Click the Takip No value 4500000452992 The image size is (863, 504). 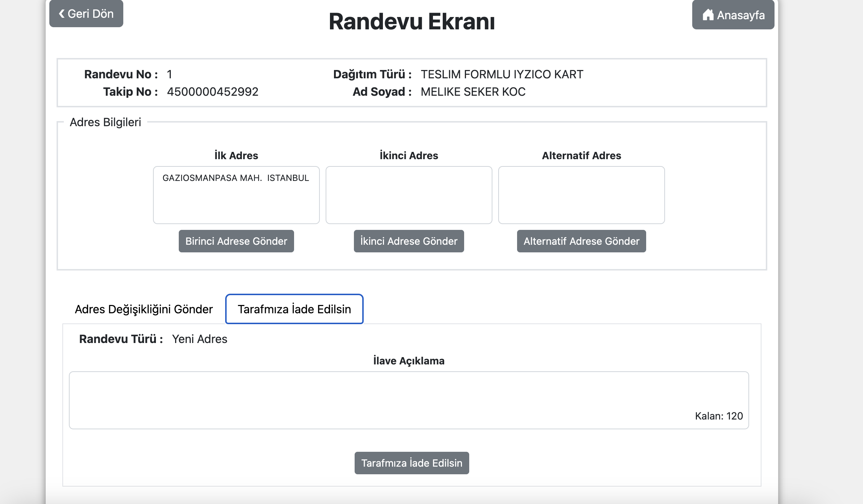(x=212, y=92)
